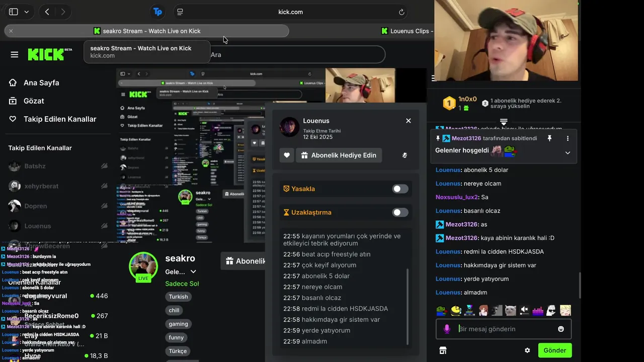
Task: Insert the white sunglasses character emote
Action: tap(551, 310)
